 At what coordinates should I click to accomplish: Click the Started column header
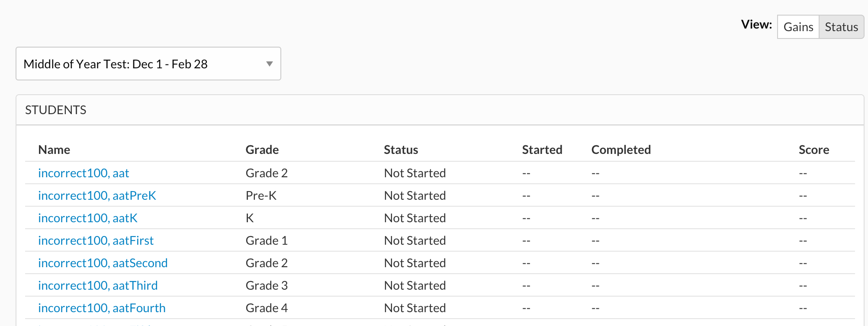click(542, 150)
